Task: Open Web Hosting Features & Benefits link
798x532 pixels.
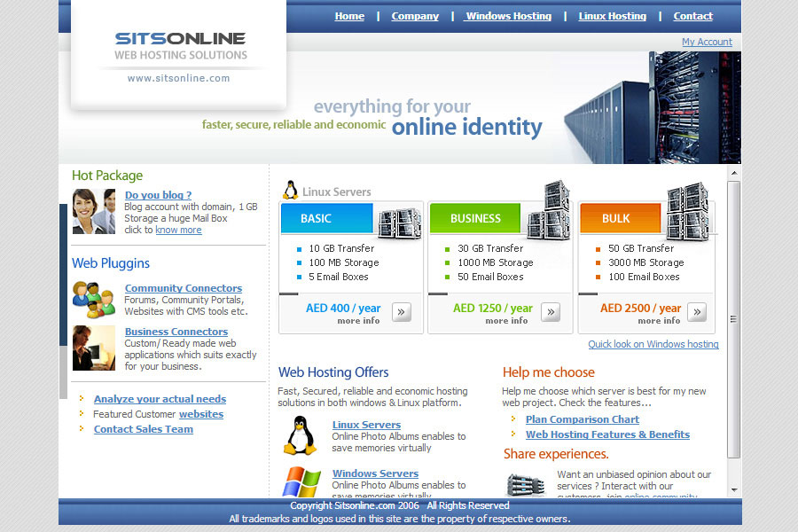Action: (607, 434)
